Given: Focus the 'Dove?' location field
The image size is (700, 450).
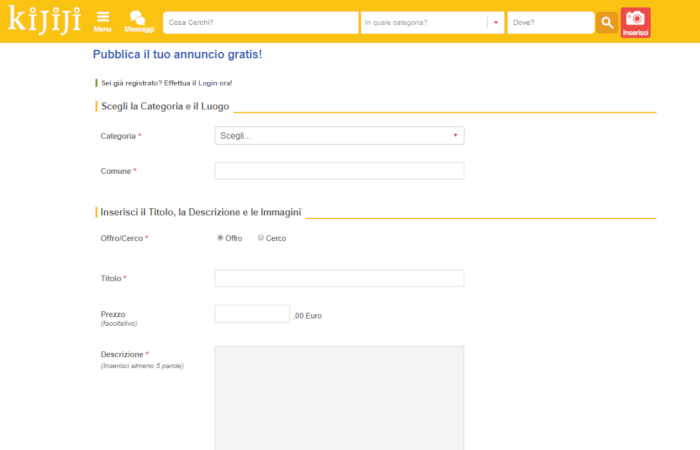Looking at the screenshot, I should (x=551, y=22).
